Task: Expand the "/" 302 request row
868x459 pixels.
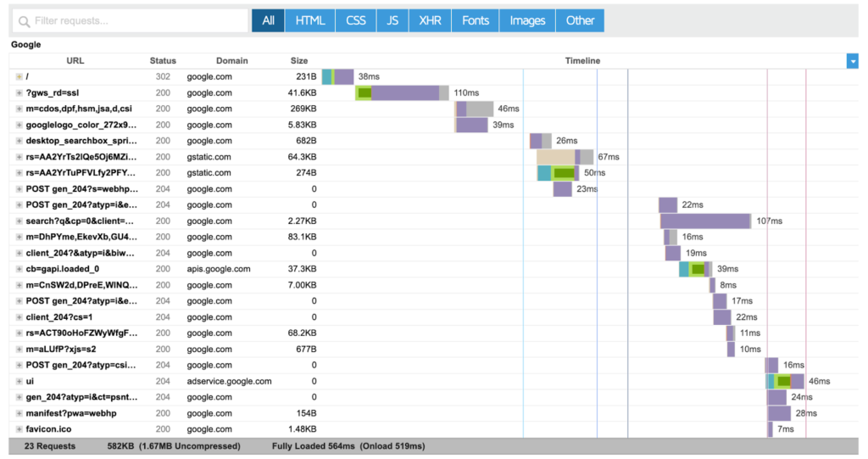Action: point(19,76)
